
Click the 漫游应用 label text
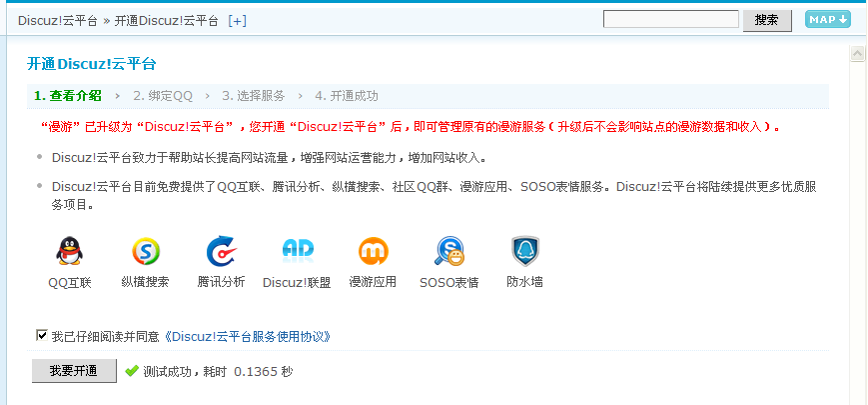point(373,282)
